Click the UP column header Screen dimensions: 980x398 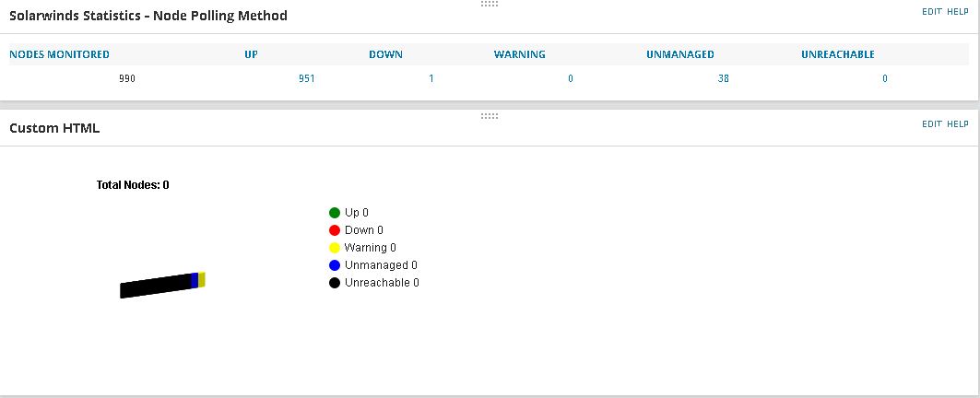pyautogui.click(x=252, y=54)
